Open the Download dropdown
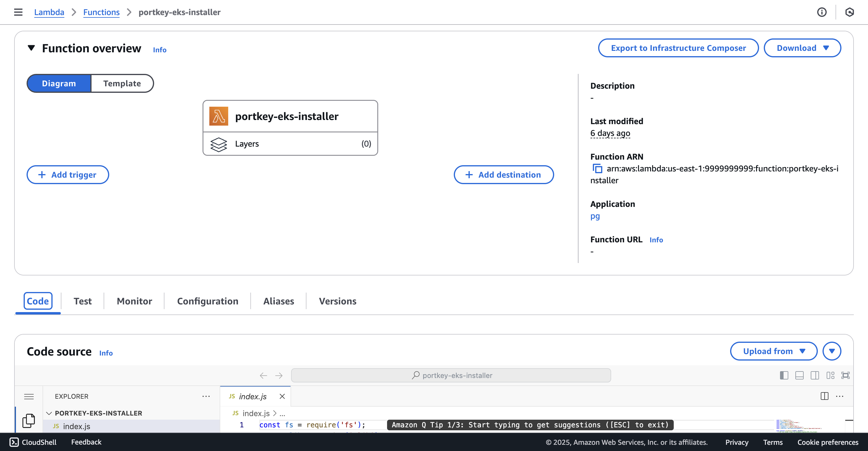 (802, 48)
